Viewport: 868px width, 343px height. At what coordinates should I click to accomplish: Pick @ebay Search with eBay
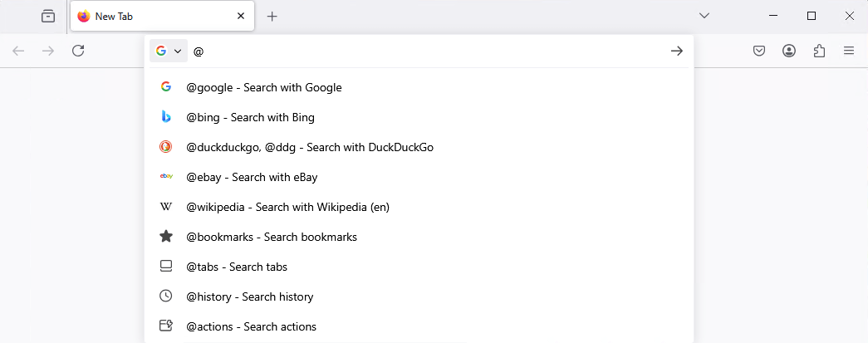(x=252, y=177)
